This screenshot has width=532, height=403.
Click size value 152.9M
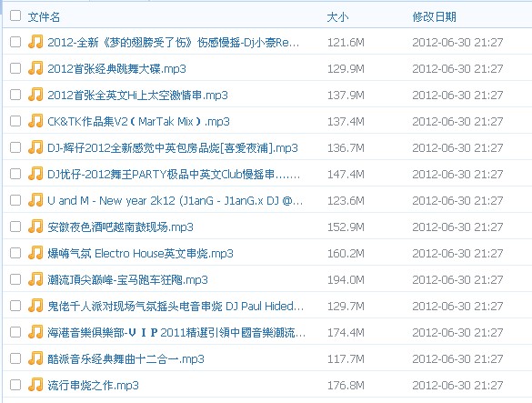pos(346,227)
